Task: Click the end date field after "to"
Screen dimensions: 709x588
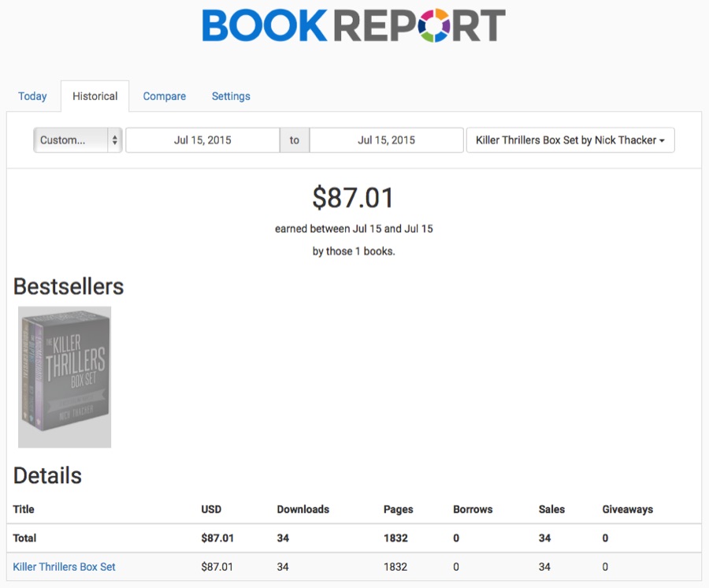Action: coord(386,140)
